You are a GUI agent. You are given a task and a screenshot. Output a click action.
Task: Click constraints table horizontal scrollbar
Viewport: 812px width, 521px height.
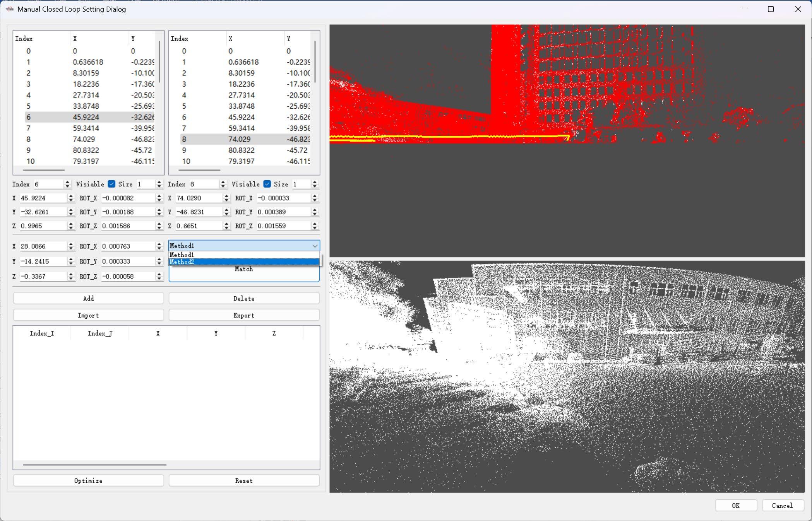pos(94,465)
